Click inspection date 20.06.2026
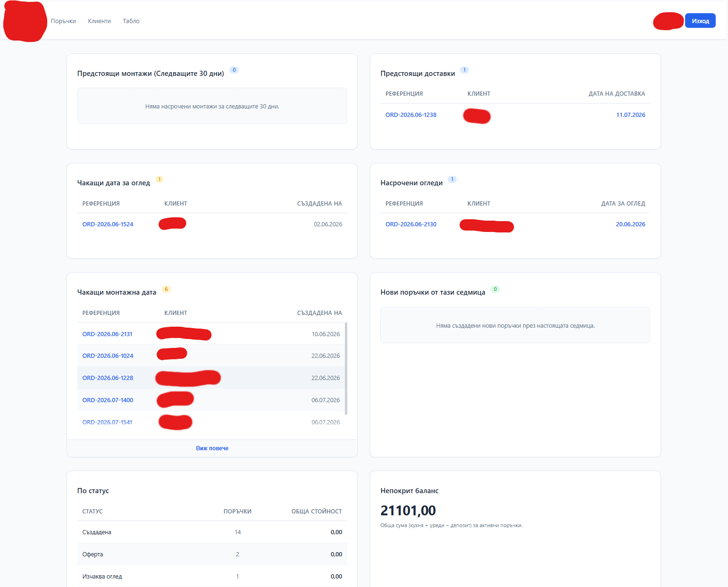 pos(630,224)
